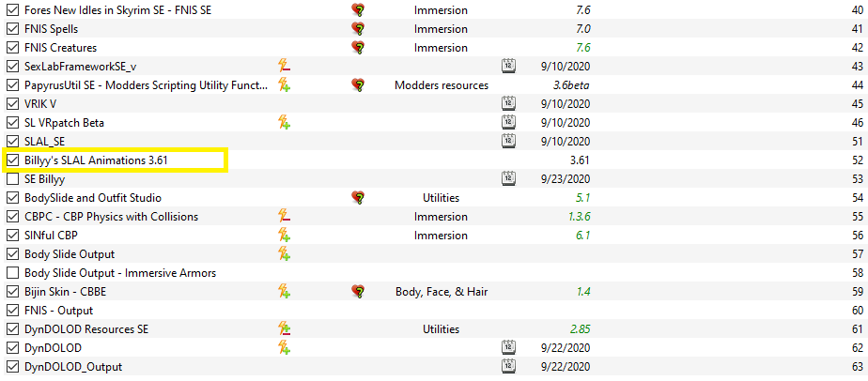This screenshot has width=868, height=381.
Task: Click the heart flag icon on Bijin Skin - CBBE
Action: tap(358, 292)
